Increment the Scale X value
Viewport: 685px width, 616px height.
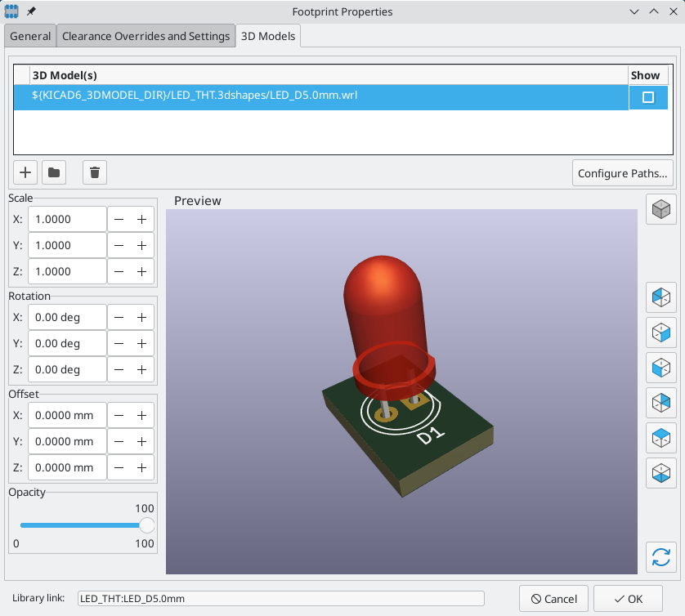[141, 218]
